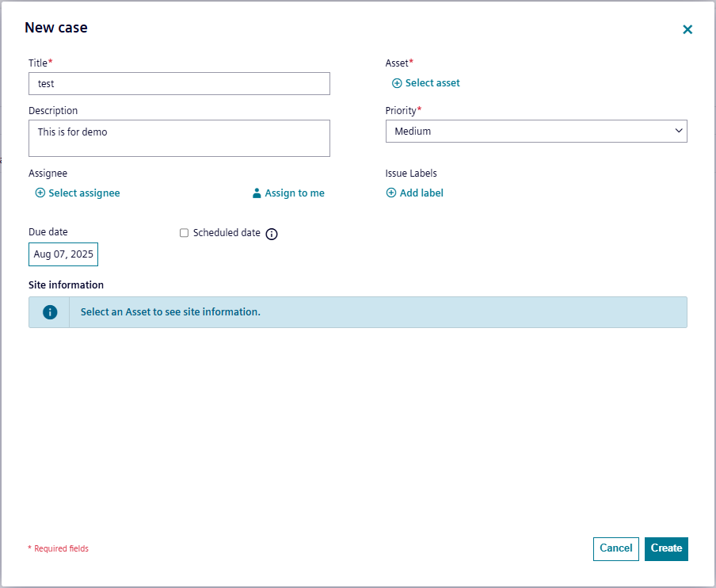Click the plus icon beside Select asset

(x=397, y=83)
